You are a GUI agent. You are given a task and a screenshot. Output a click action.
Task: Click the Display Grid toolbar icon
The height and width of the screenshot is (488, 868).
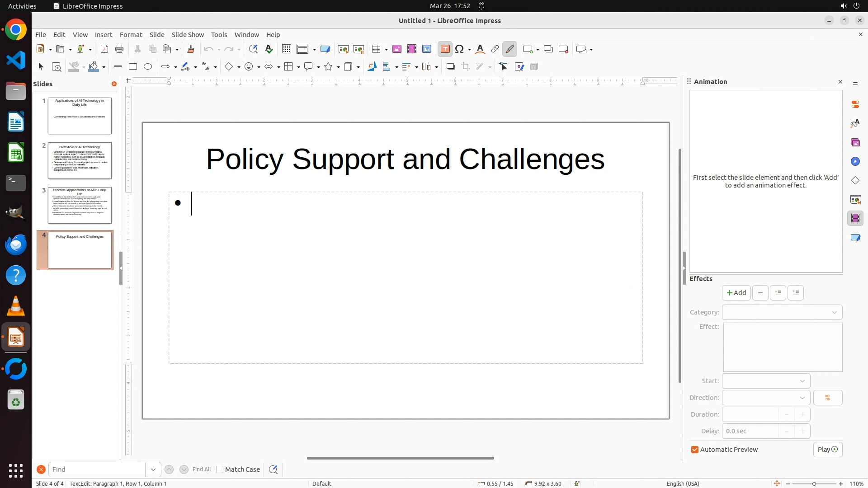[286, 49]
